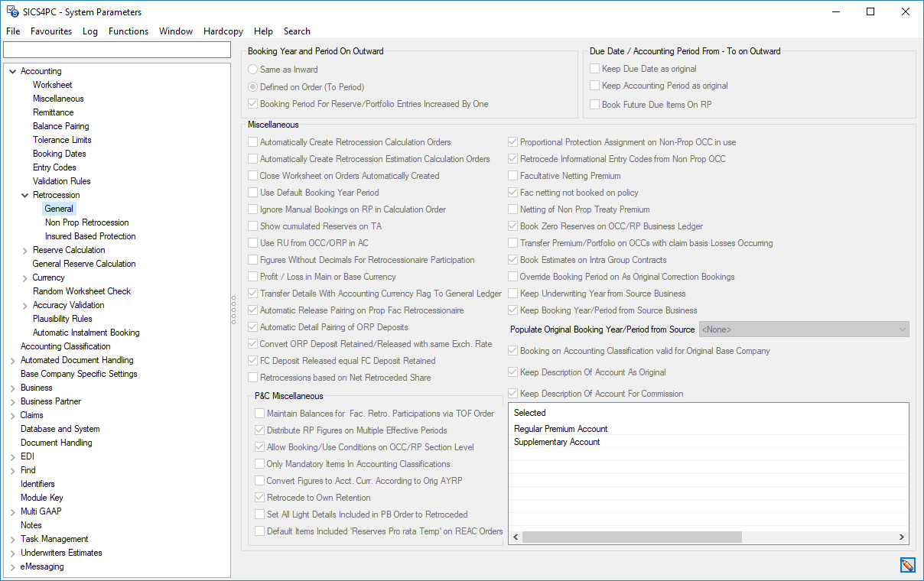Select Regular Premium Account in the list
This screenshot has width=924, height=581.
561,429
